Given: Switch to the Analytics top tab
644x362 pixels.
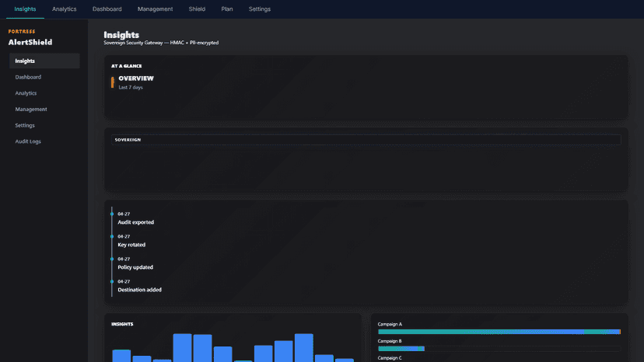Looking at the screenshot, I should pyautogui.click(x=64, y=9).
